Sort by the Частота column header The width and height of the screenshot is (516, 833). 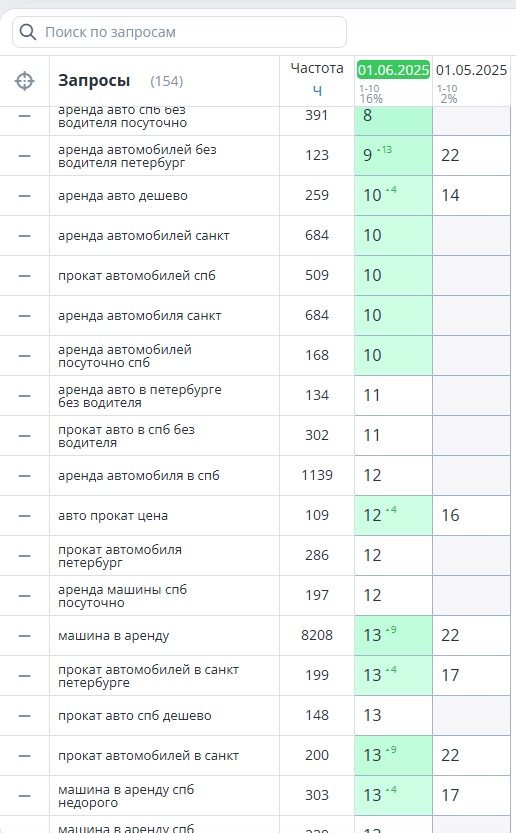(317, 69)
